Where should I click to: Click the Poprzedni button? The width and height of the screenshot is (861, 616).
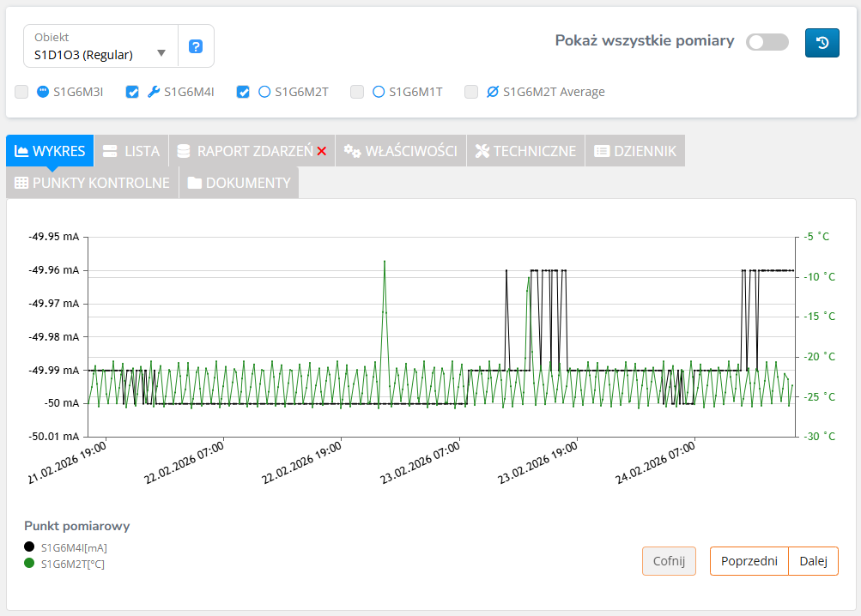coord(749,561)
